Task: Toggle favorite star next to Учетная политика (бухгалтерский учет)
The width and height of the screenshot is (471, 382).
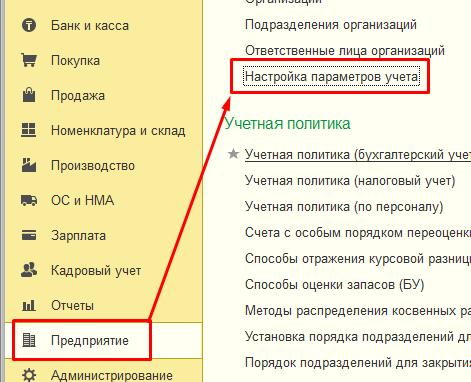Action: 233,154
